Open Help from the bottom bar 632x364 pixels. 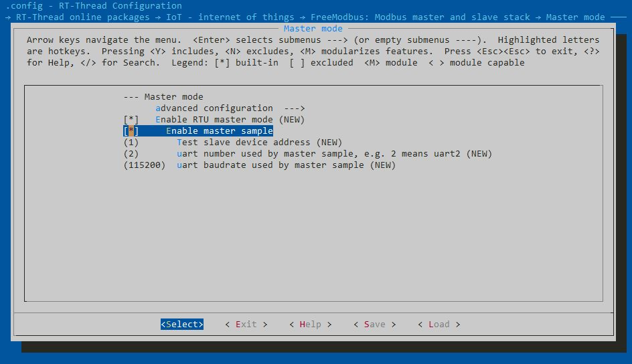[x=311, y=324]
